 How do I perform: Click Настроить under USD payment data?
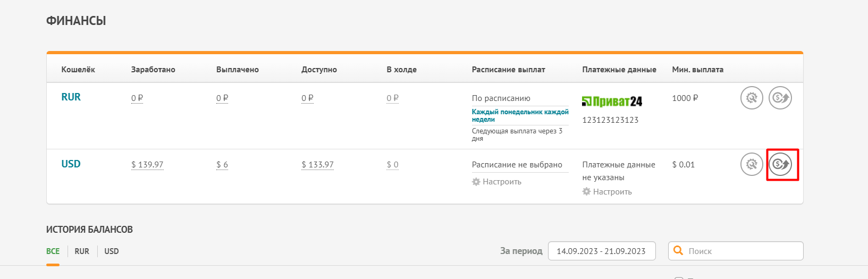click(612, 192)
